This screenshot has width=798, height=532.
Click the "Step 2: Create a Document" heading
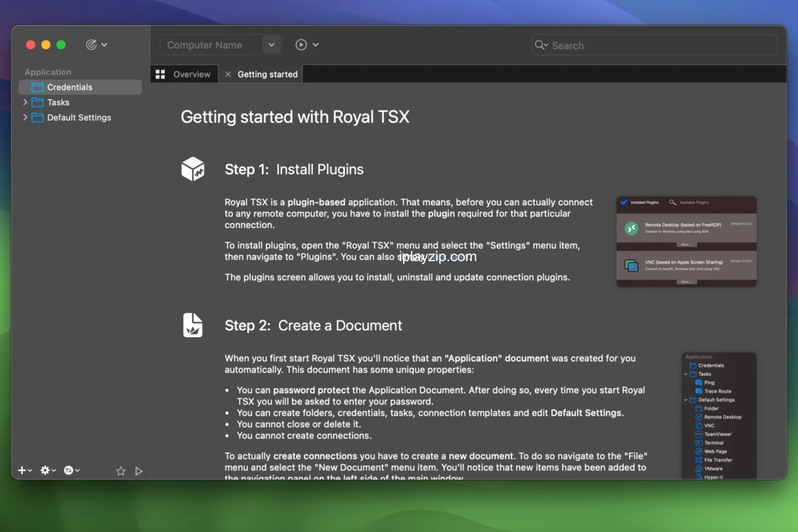(313, 326)
